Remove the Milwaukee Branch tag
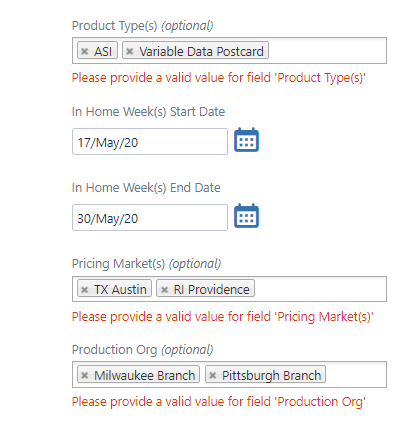 click(x=85, y=375)
